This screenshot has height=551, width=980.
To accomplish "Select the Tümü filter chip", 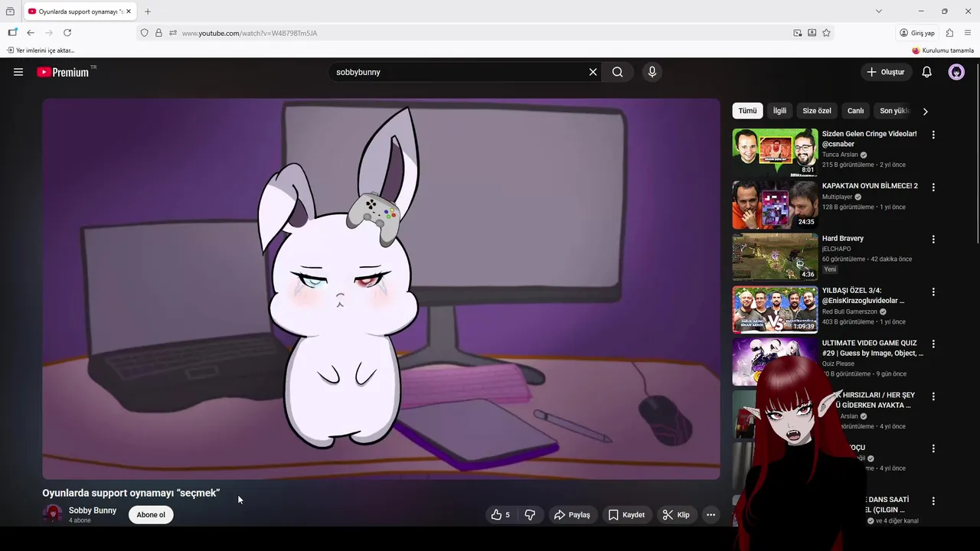I will point(747,111).
